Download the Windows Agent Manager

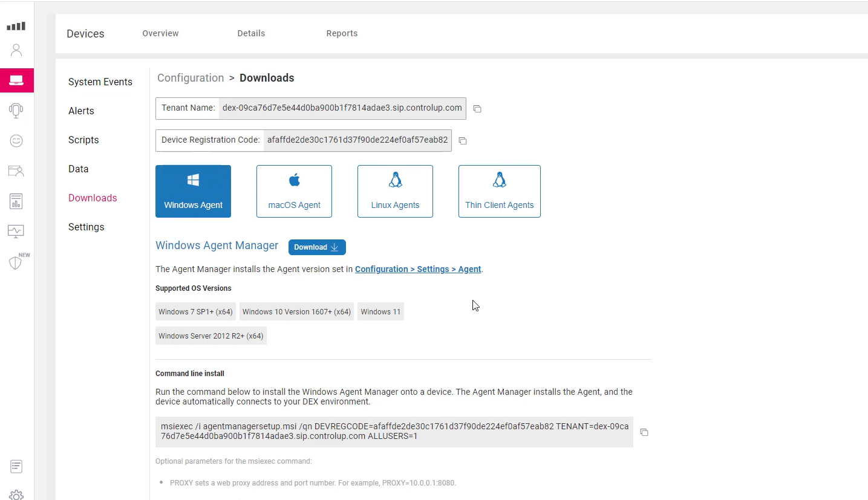point(317,247)
